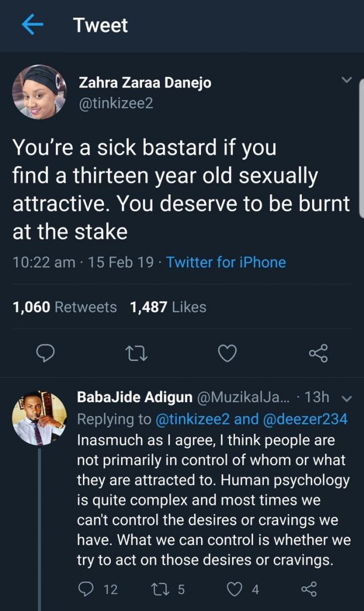This screenshot has height=611, width=364.
Task: Share the main tweet
Action: click(318, 354)
